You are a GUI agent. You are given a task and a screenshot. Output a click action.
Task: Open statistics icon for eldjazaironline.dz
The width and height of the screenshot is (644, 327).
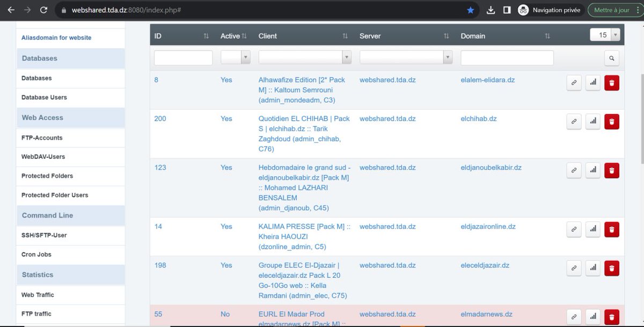[x=592, y=229]
